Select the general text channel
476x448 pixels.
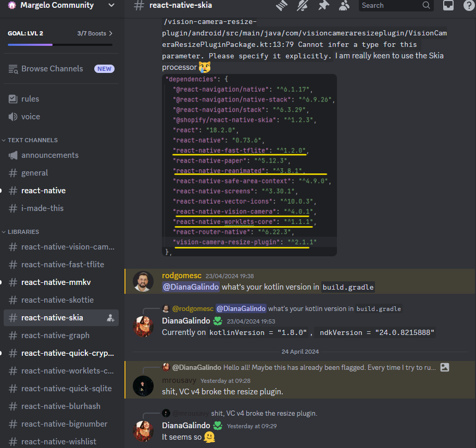(x=34, y=173)
